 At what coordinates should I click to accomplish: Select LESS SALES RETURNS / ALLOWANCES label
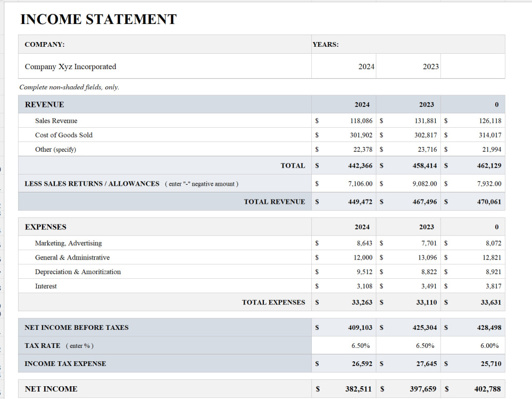92,184
